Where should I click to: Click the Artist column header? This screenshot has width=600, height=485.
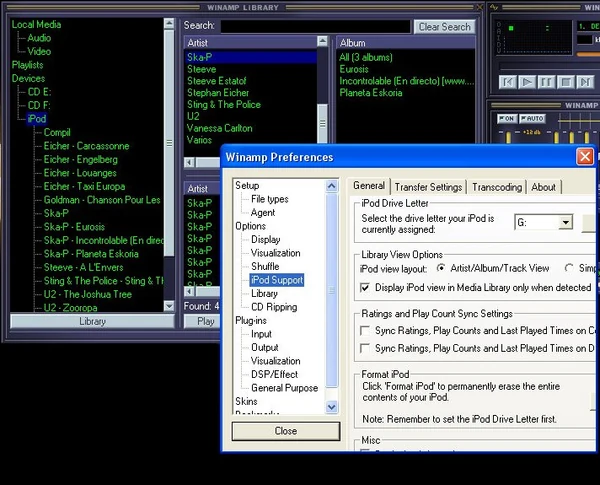[251, 42]
